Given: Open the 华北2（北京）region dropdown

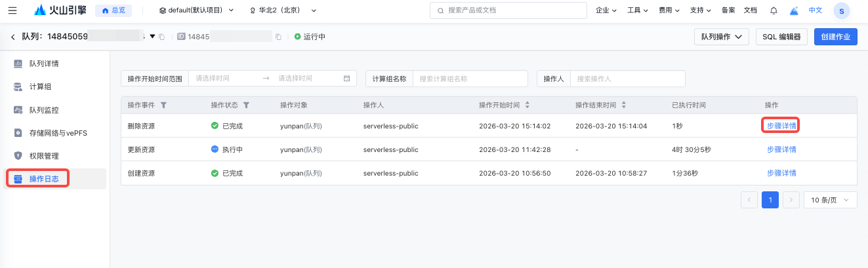Looking at the screenshot, I should [283, 10].
